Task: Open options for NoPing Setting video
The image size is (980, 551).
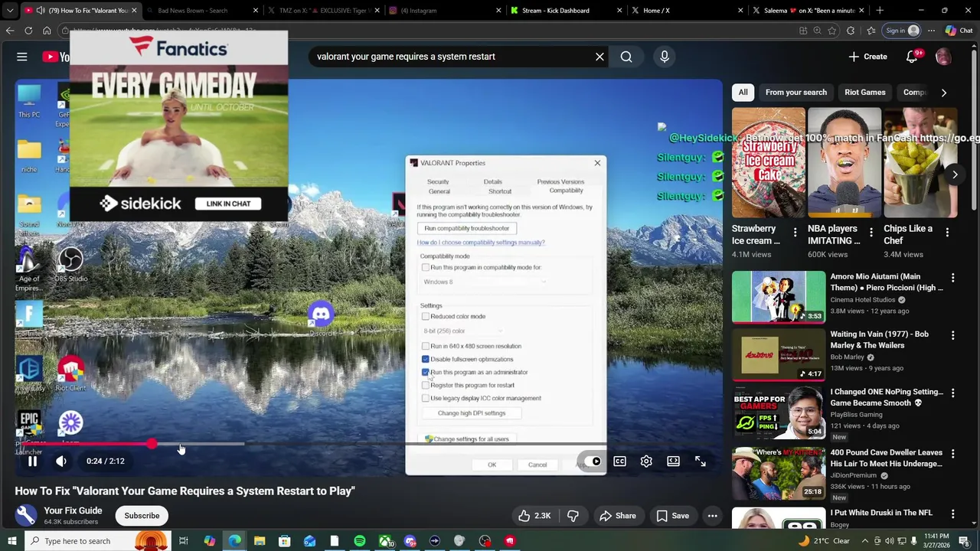Action: click(952, 393)
